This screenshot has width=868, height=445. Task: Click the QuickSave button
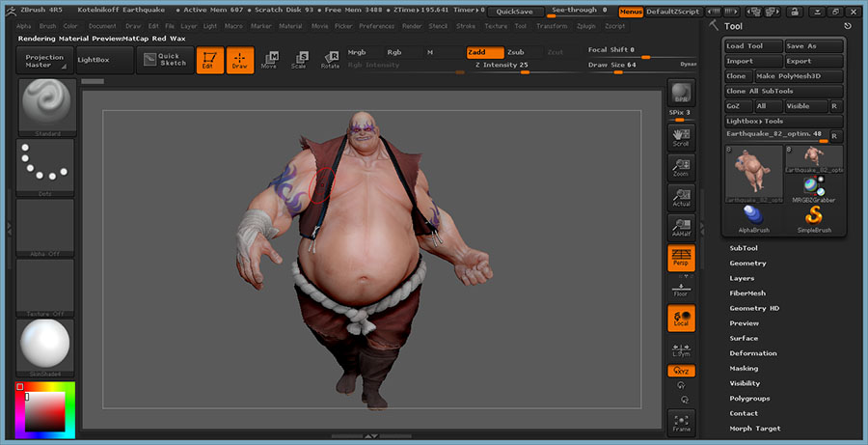click(515, 12)
